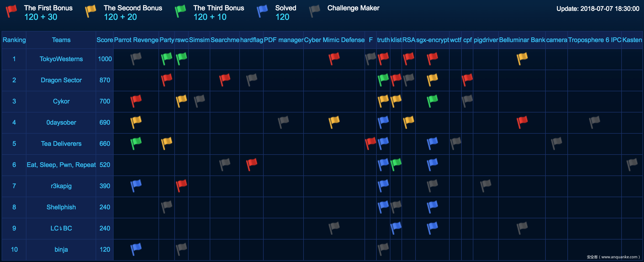Screen dimensions: 644x262
Task: Click the RSA column header
Action: click(x=409, y=40)
